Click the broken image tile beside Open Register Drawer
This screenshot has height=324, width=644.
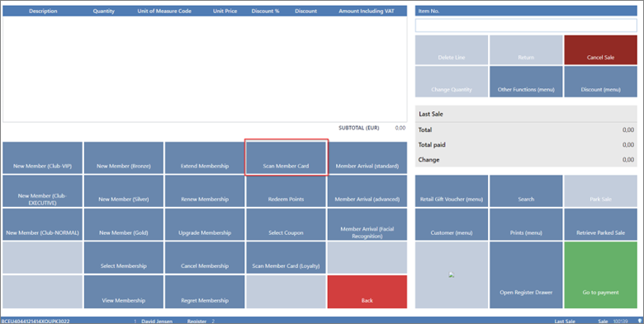452,275
